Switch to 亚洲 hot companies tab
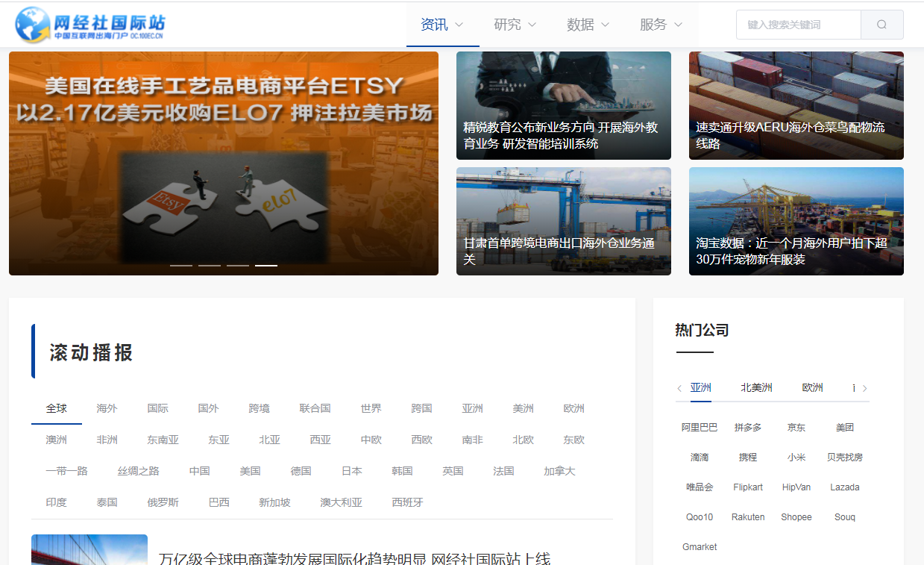 (x=701, y=387)
